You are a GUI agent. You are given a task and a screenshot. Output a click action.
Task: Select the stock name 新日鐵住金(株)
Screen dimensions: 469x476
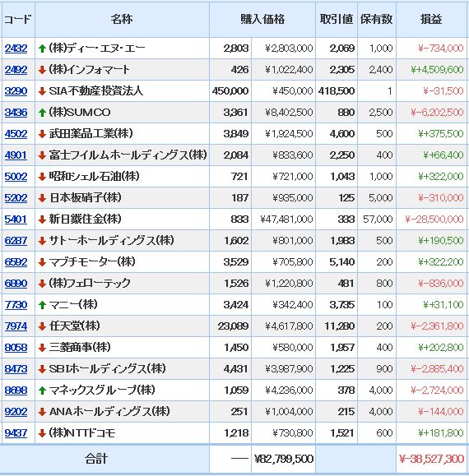[x=85, y=219]
